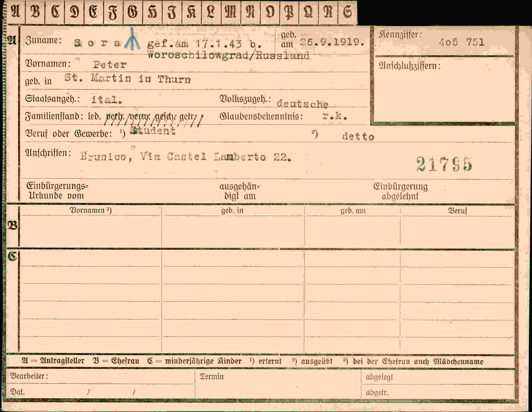Click 'Einbürgerungs-Urkunde vom' label
This screenshot has width=532, height=412.
click(x=57, y=191)
